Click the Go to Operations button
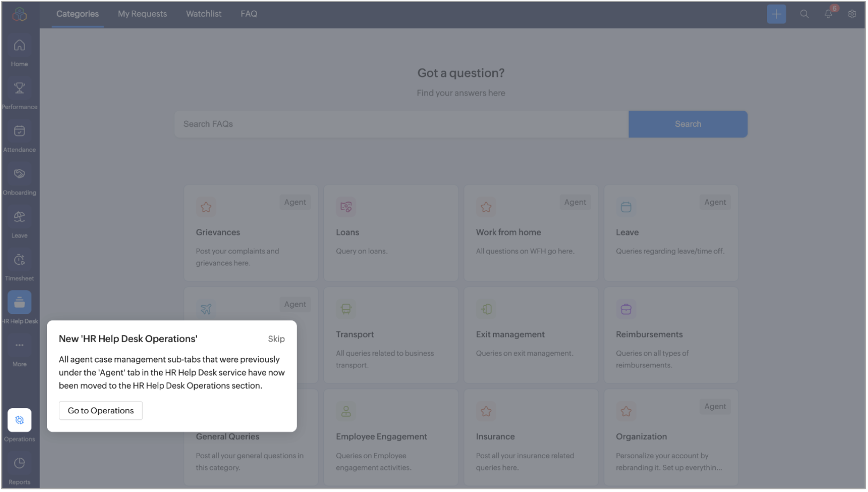The width and height of the screenshot is (868, 492). point(100,411)
